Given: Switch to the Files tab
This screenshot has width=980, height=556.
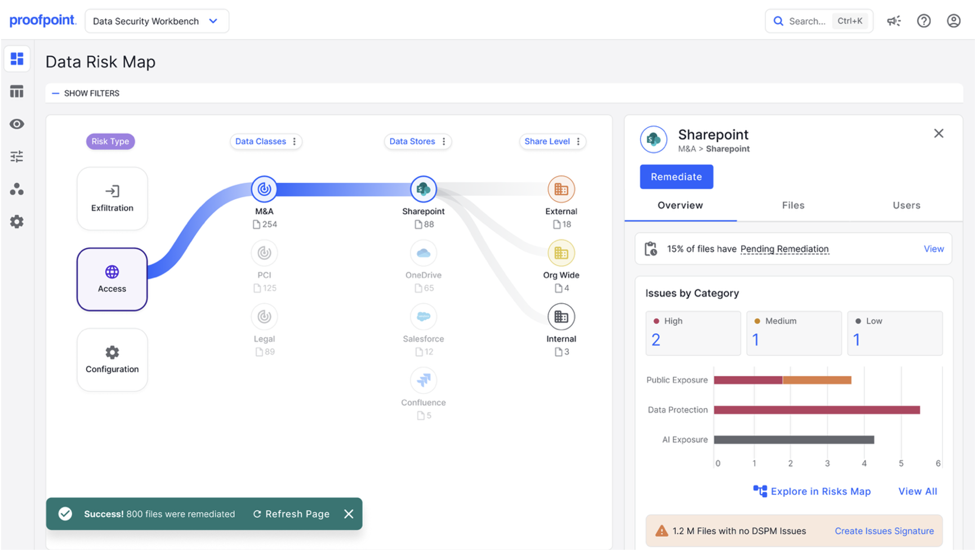Looking at the screenshot, I should tap(792, 205).
